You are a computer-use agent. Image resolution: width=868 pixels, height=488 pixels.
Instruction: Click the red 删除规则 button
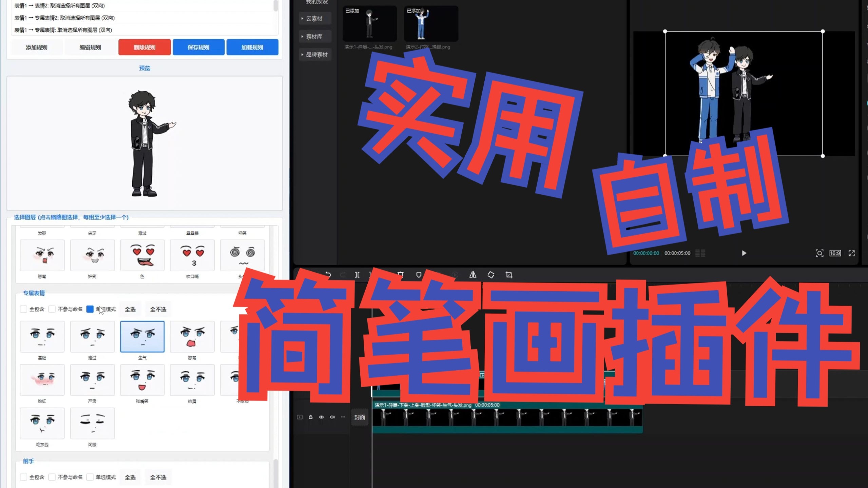click(144, 47)
